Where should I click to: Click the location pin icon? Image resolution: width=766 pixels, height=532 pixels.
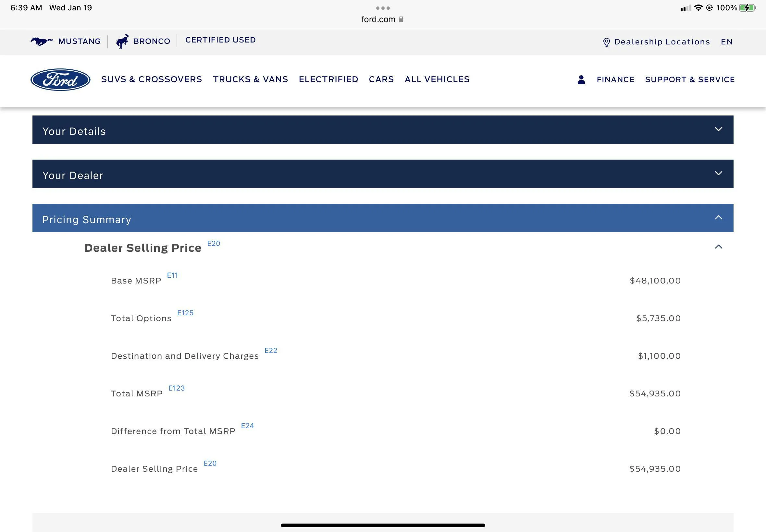coord(607,42)
